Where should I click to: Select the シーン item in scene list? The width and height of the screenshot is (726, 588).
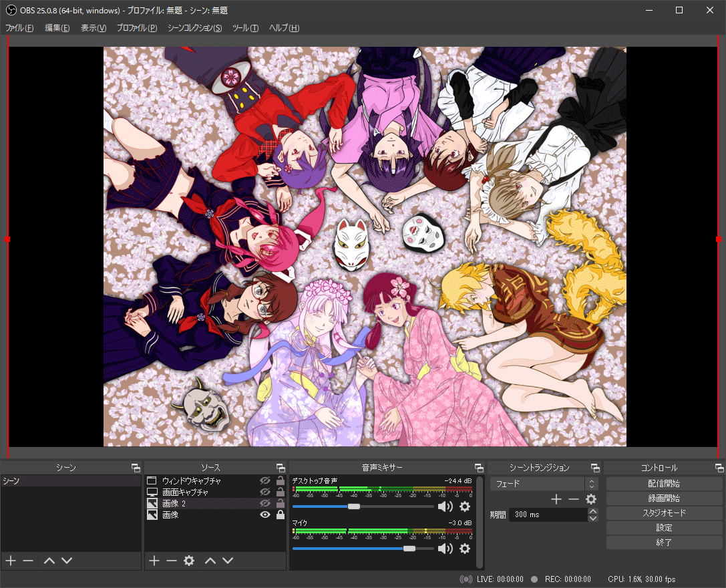(x=71, y=481)
